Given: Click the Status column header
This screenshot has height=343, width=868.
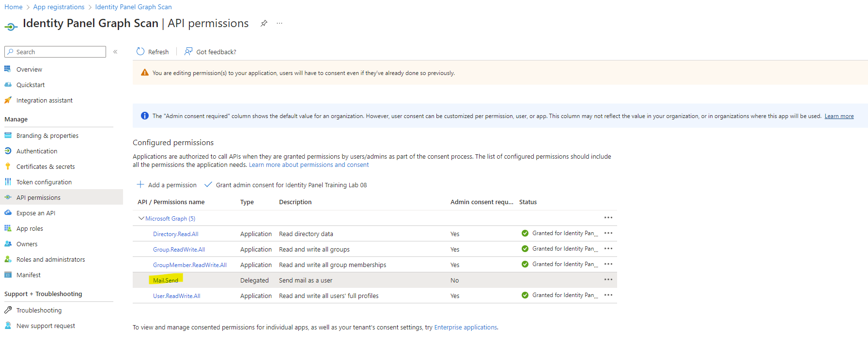Looking at the screenshot, I should tap(528, 202).
